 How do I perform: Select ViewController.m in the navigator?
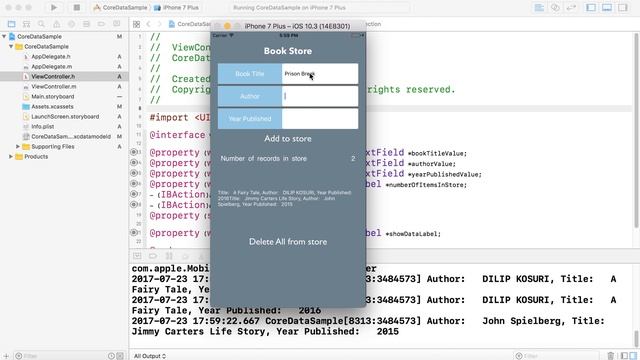[53, 87]
